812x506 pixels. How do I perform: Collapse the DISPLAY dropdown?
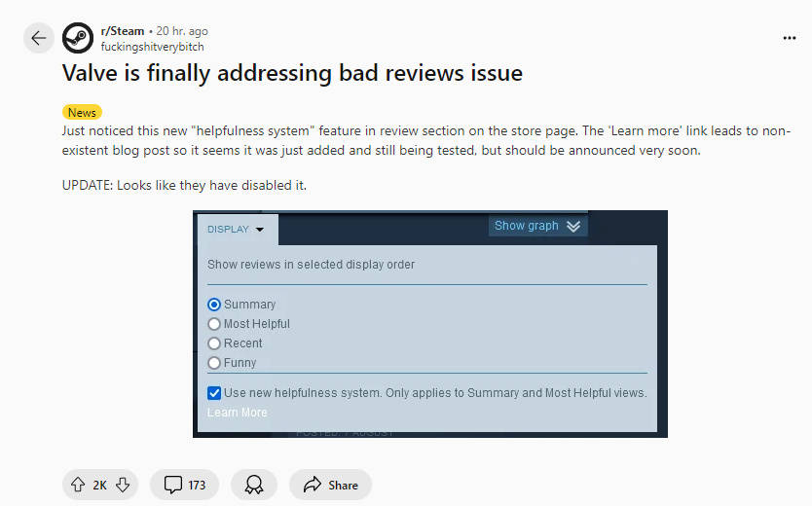click(x=237, y=230)
